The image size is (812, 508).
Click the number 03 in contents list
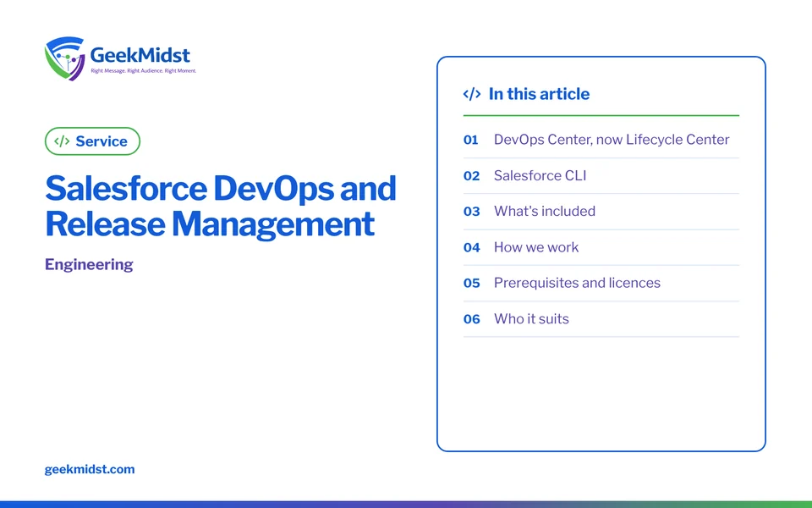point(471,212)
